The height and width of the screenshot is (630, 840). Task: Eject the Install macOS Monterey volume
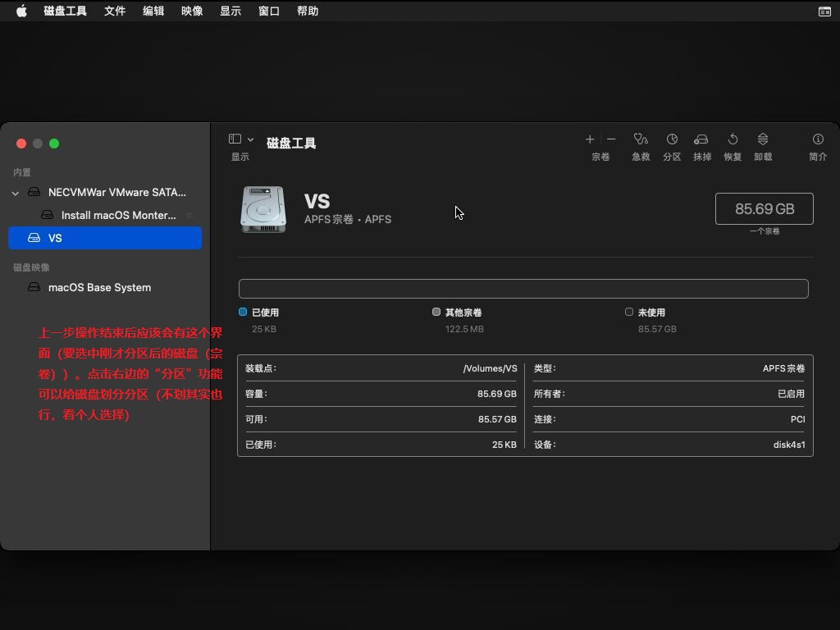[x=189, y=216]
